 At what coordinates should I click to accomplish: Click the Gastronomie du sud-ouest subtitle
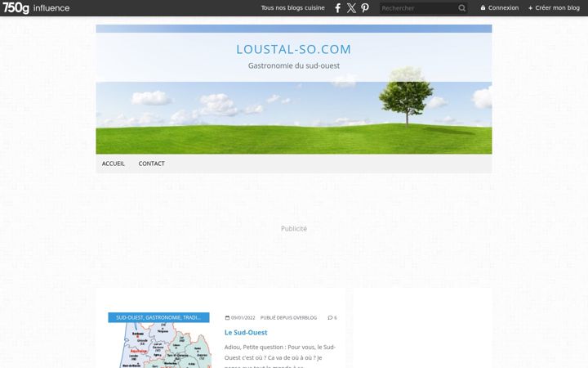[294, 65]
